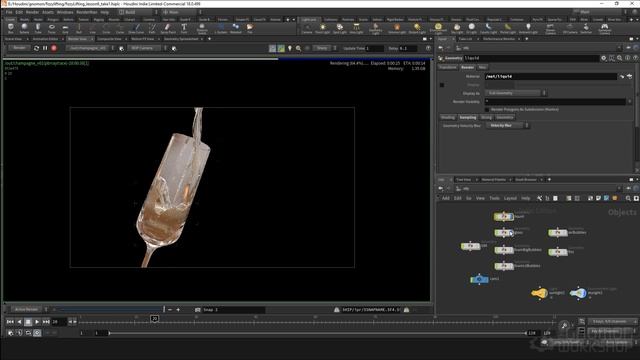Switch to Geometry Spreadsheet tab
The width and height of the screenshot is (640, 360).
pos(181,39)
